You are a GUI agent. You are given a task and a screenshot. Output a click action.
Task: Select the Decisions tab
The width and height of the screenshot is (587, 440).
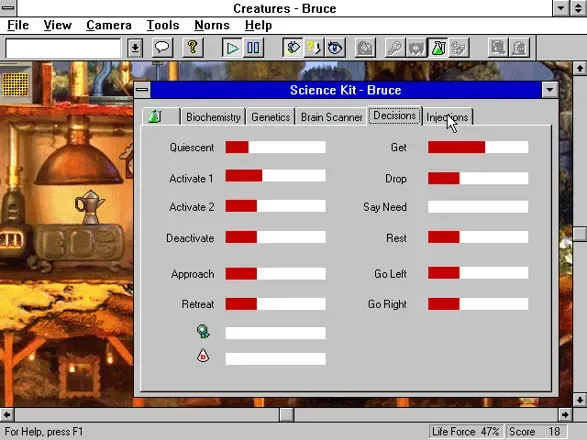[x=395, y=115]
